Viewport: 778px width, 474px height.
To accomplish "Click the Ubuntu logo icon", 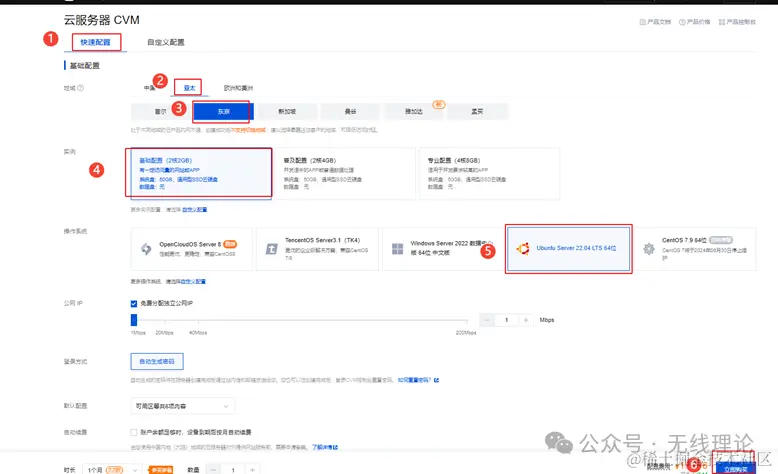I will (x=522, y=248).
